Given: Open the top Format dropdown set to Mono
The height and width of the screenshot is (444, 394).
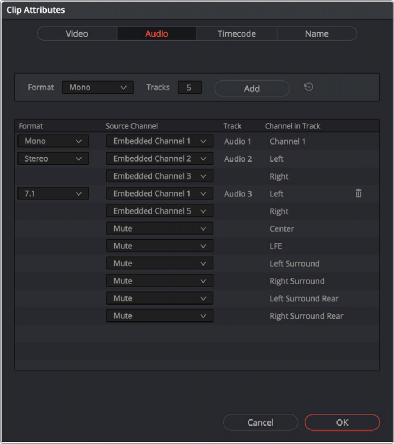Looking at the screenshot, I should 98,87.
